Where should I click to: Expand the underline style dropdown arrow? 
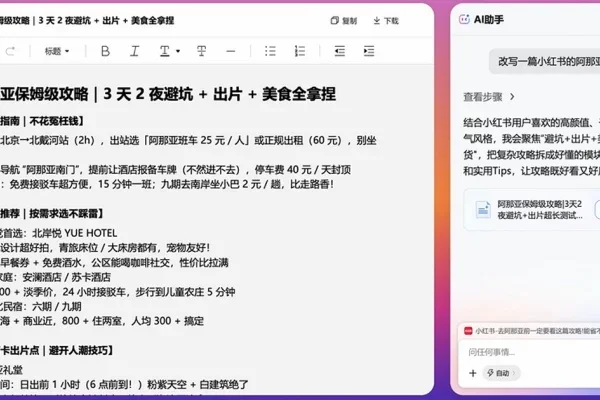(178, 51)
